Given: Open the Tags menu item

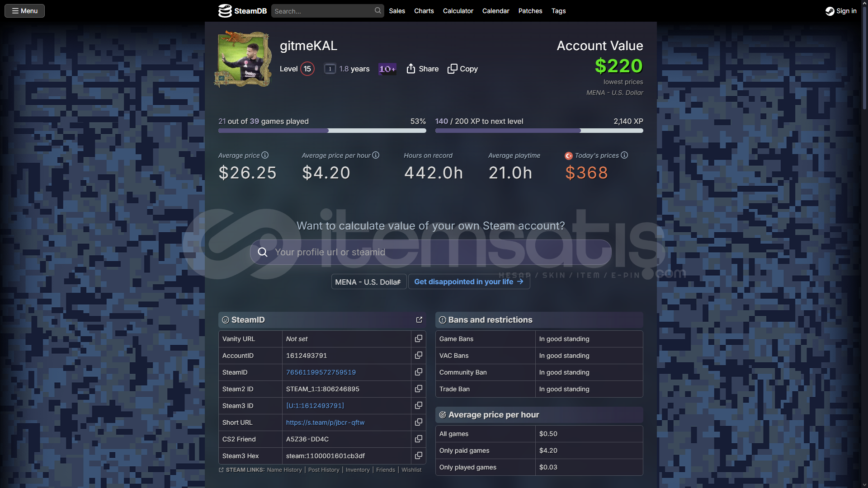Looking at the screenshot, I should tap(559, 11).
